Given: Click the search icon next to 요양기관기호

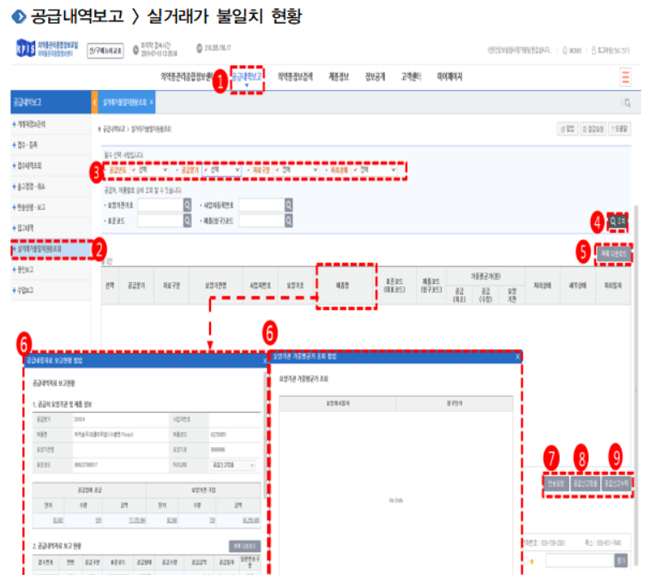Looking at the screenshot, I should click(187, 205).
